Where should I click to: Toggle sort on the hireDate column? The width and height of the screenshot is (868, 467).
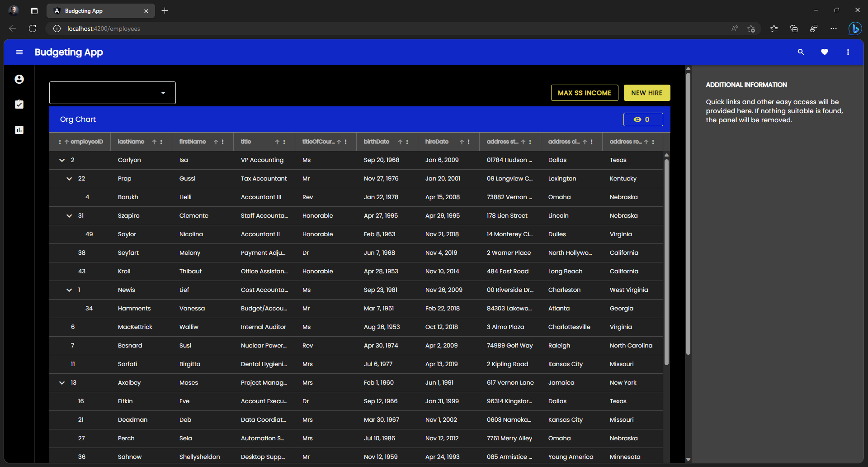pos(462,142)
